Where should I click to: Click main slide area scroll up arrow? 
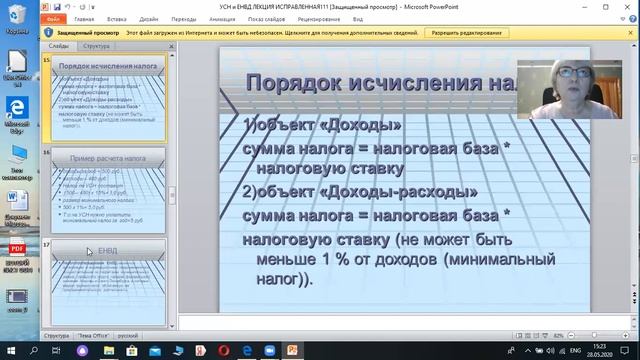point(634,45)
